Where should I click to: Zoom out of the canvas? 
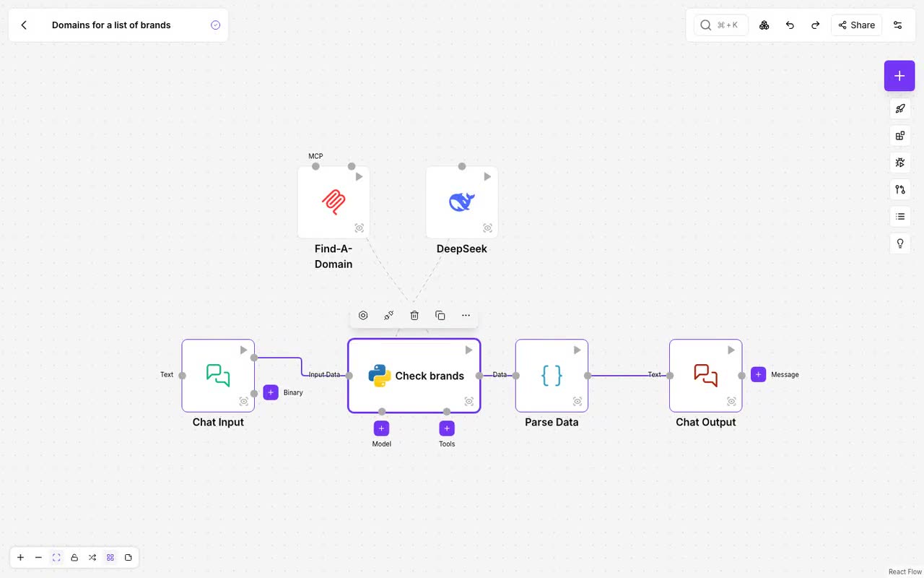tap(38, 558)
